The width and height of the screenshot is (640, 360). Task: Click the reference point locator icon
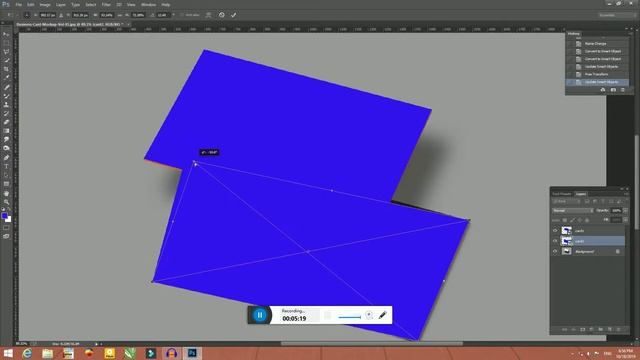point(27,15)
